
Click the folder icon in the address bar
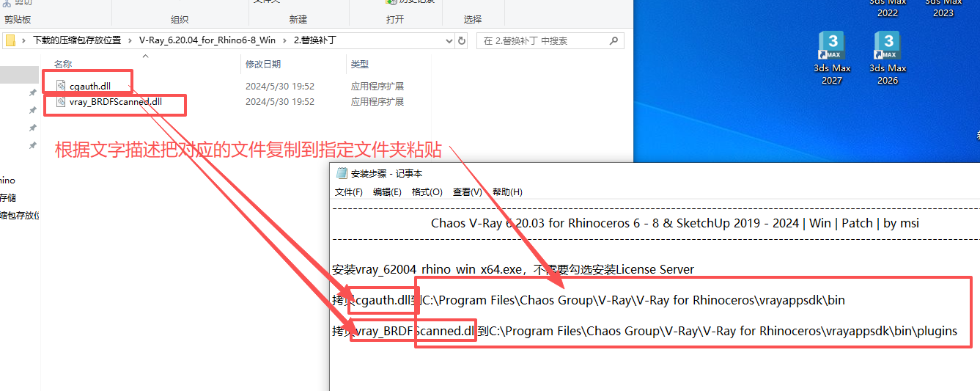[x=11, y=41]
